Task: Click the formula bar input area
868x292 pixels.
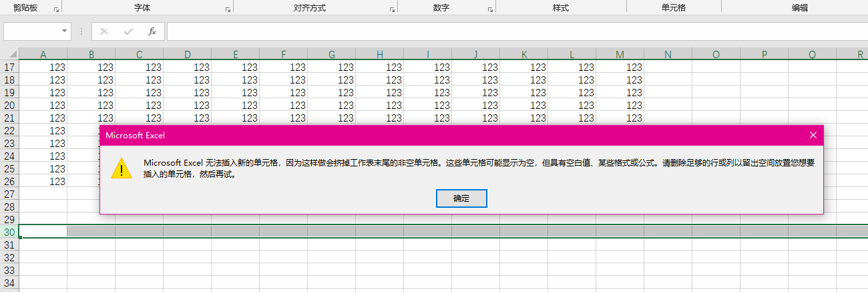Action: [x=517, y=31]
